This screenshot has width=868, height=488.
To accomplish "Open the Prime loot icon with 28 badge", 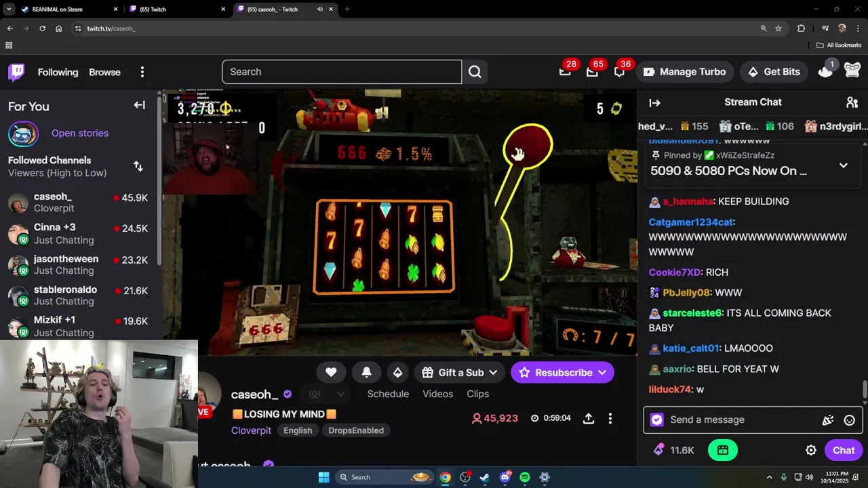I will (x=565, y=72).
